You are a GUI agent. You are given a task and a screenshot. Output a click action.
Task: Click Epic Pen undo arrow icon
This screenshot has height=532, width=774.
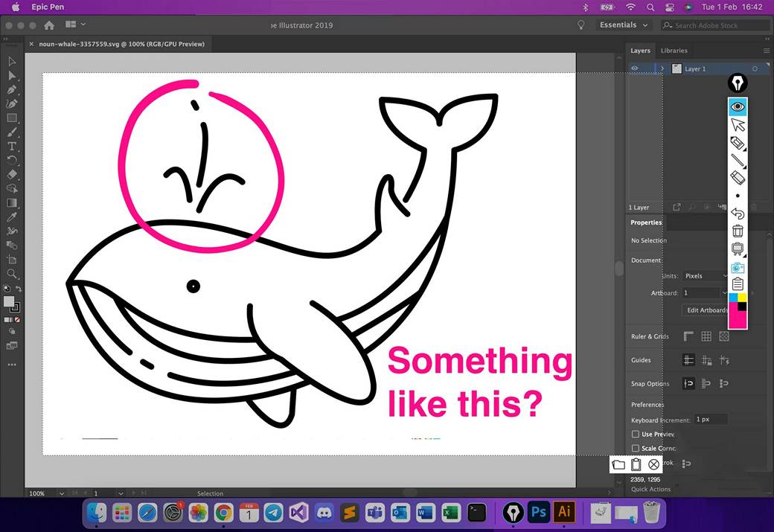738,214
